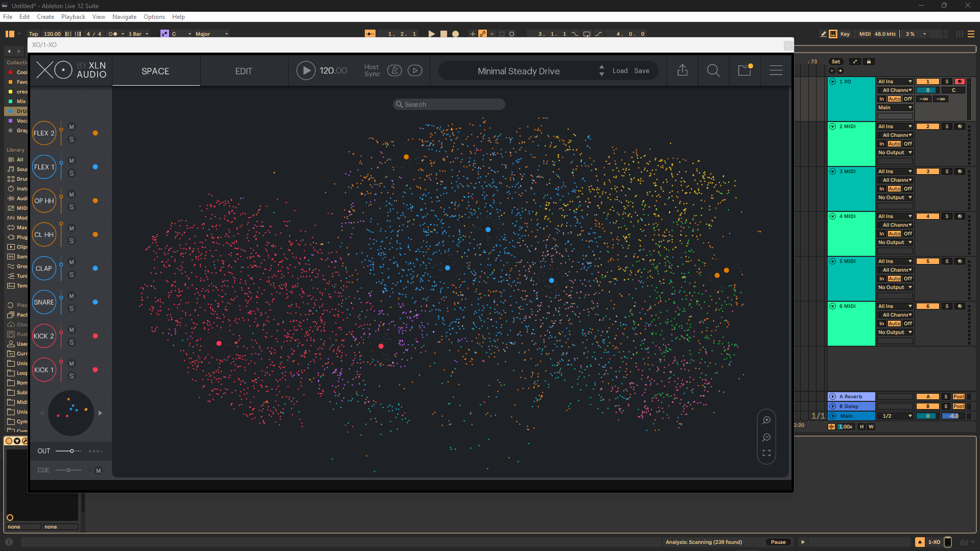
Task: Open the XO magnifier search icon
Action: coord(713,70)
